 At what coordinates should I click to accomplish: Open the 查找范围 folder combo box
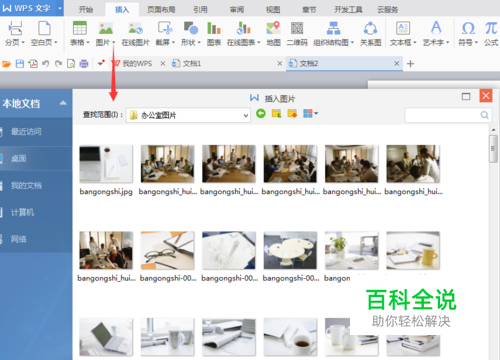point(188,115)
